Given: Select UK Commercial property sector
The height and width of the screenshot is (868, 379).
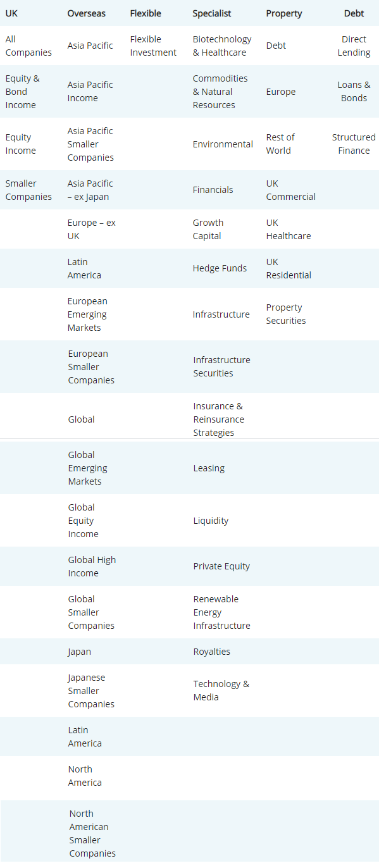Looking at the screenshot, I should coord(290,190).
